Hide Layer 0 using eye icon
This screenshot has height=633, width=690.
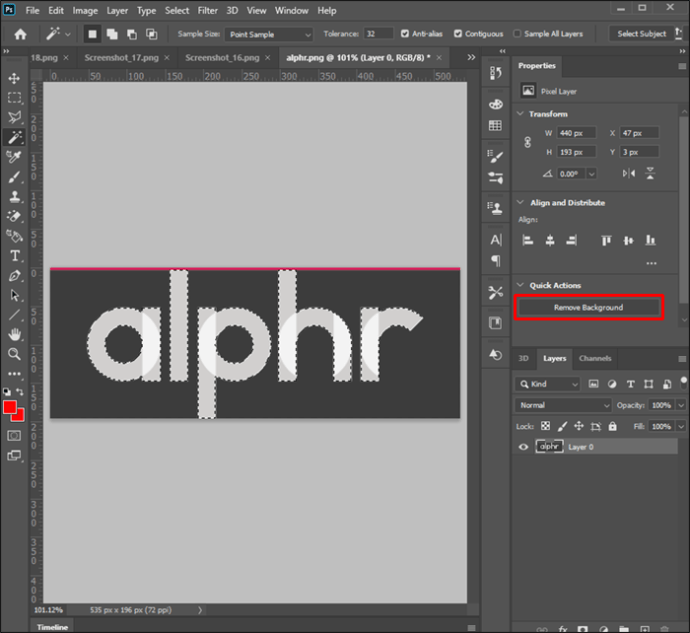pos(522,447)
